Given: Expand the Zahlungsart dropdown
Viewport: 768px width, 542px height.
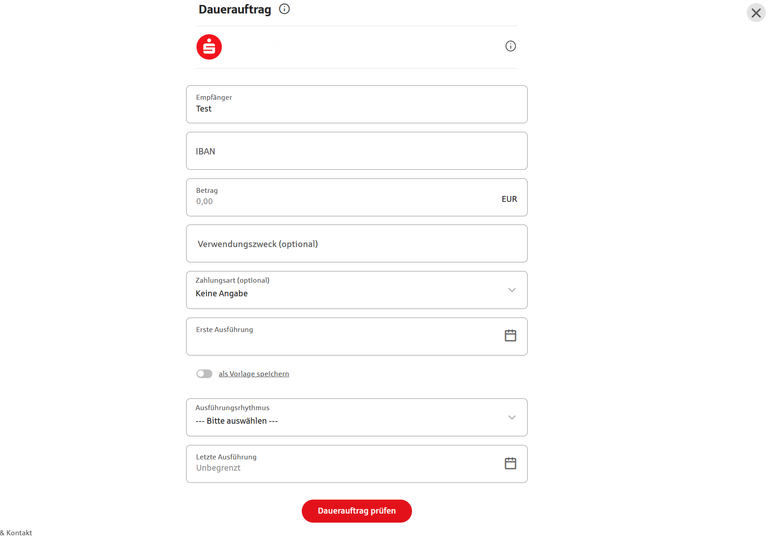Looking at the screenshot, I should [340, 290].
